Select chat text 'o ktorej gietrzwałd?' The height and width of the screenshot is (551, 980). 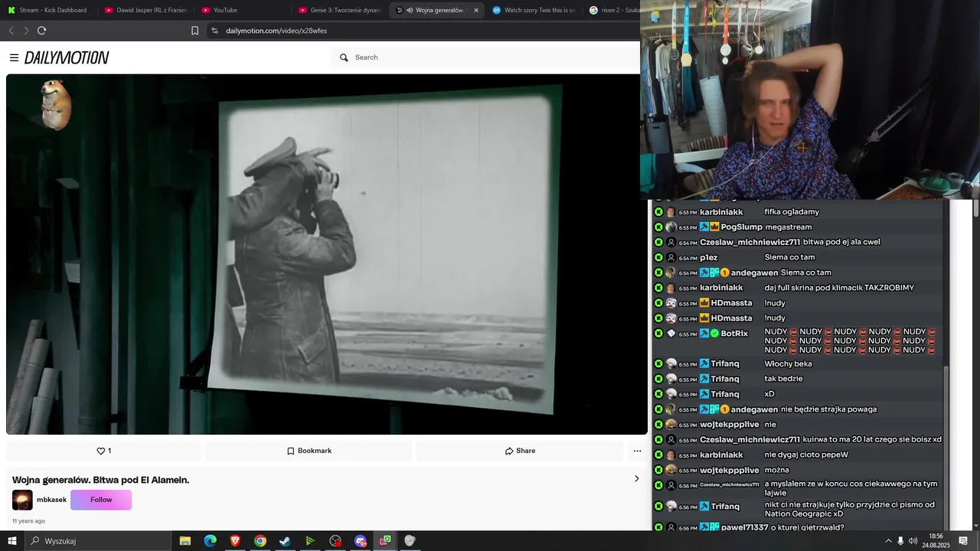point(808,527)
